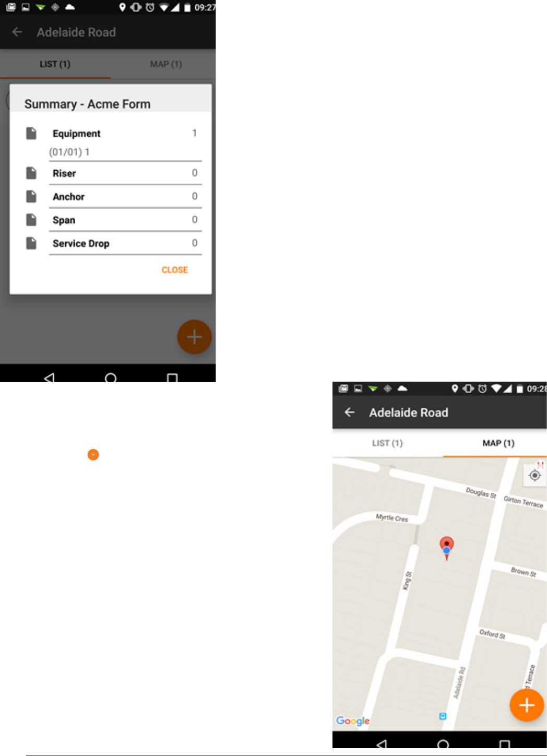Viewport: 547px width, 756px height.
Task: Open the Service Drop row in summary
Action: (125, 244)
